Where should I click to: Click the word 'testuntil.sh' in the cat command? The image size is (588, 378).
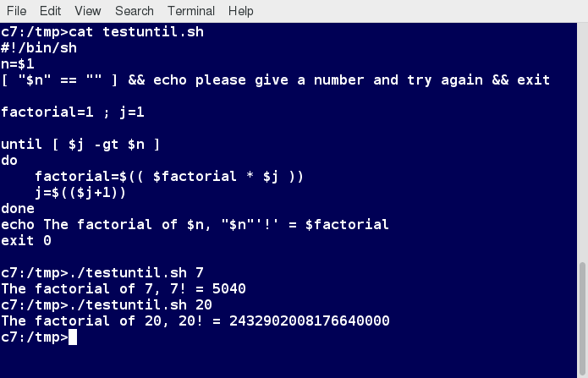point(153,32)
